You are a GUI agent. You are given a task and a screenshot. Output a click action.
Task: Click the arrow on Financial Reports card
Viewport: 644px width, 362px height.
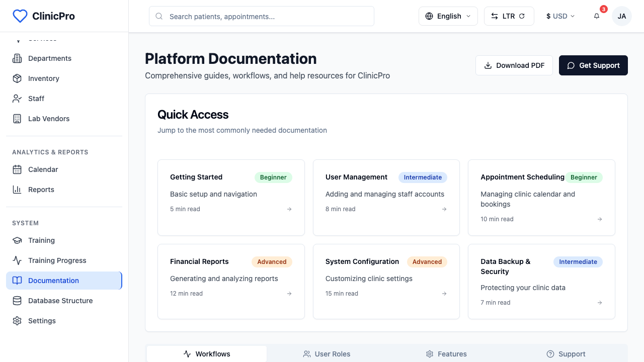[289, 294]
